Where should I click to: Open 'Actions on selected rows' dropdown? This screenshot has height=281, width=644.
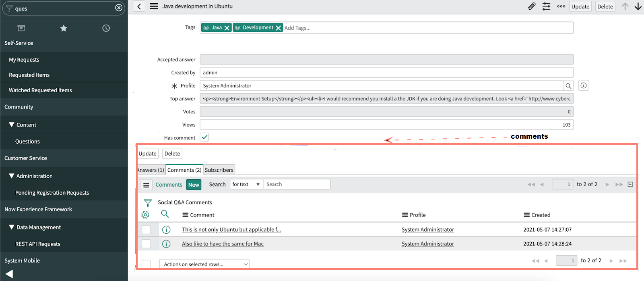204,264
